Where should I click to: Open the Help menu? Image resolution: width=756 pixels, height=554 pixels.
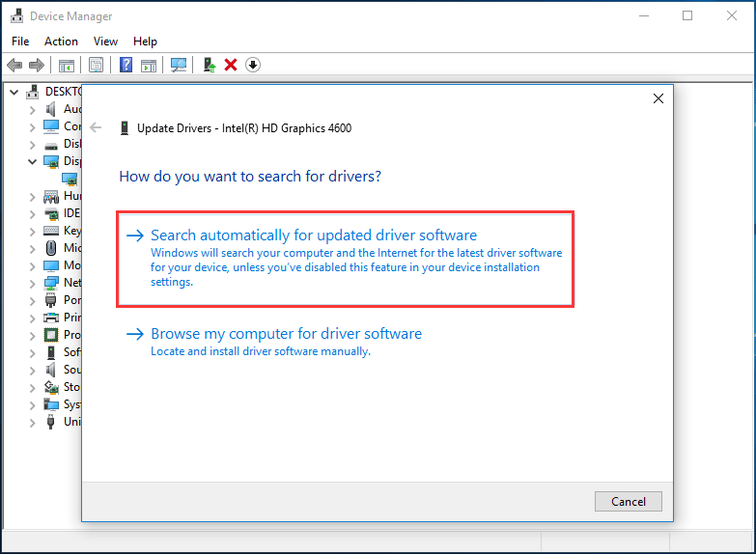point(145,42)
